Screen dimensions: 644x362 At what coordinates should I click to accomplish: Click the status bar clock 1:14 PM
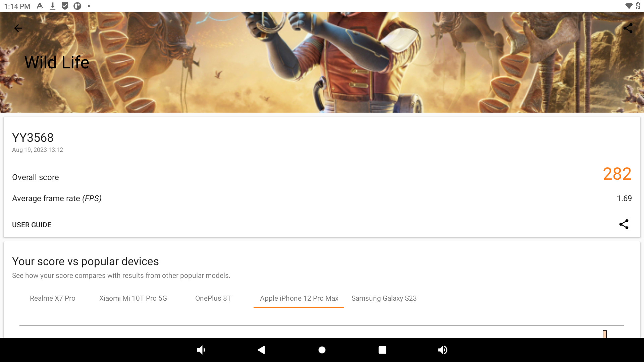17,6
